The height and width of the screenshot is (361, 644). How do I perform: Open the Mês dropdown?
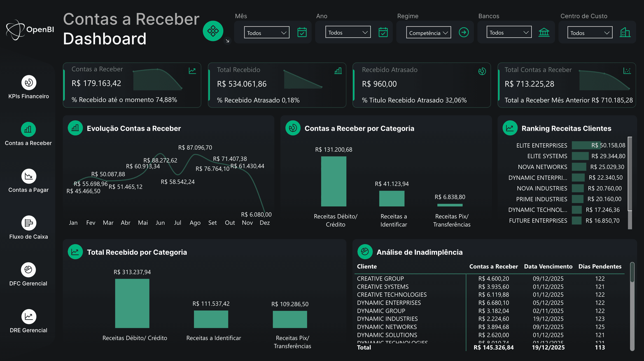click(x=266, y=32)
